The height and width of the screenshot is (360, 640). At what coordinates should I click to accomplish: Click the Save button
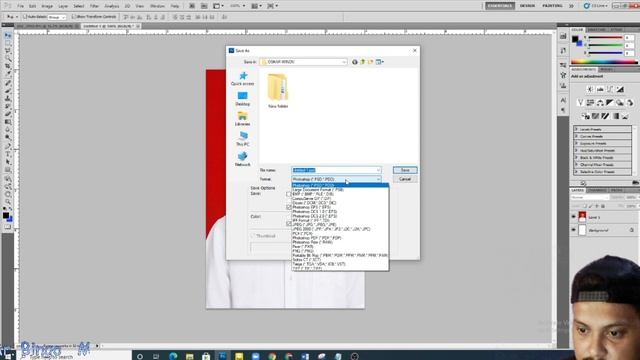pyautogui.click(x=405, y=170)
